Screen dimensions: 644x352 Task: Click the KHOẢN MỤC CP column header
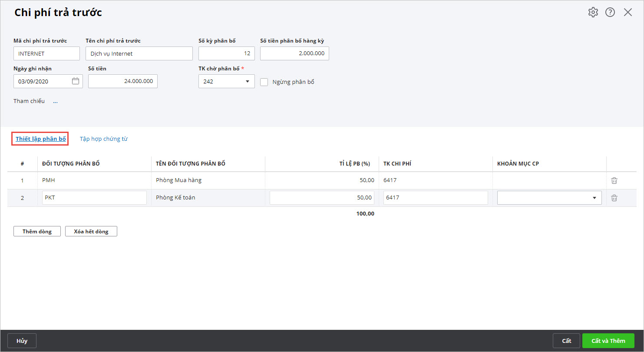coord(549,164)
